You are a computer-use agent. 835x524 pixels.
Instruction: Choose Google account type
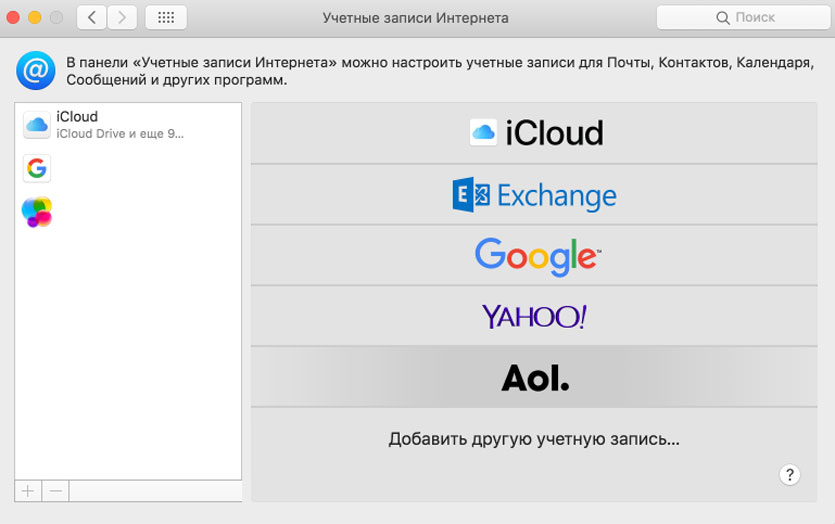pyautogui.click(x=536, y=255)
